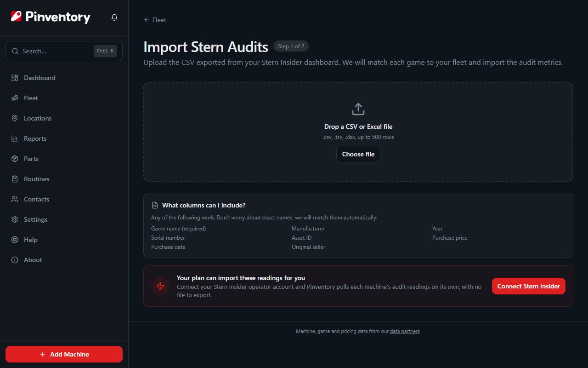Click the upload arrow icon in drop zone
This screenshot has width=588, height=368.
point(358,109)
